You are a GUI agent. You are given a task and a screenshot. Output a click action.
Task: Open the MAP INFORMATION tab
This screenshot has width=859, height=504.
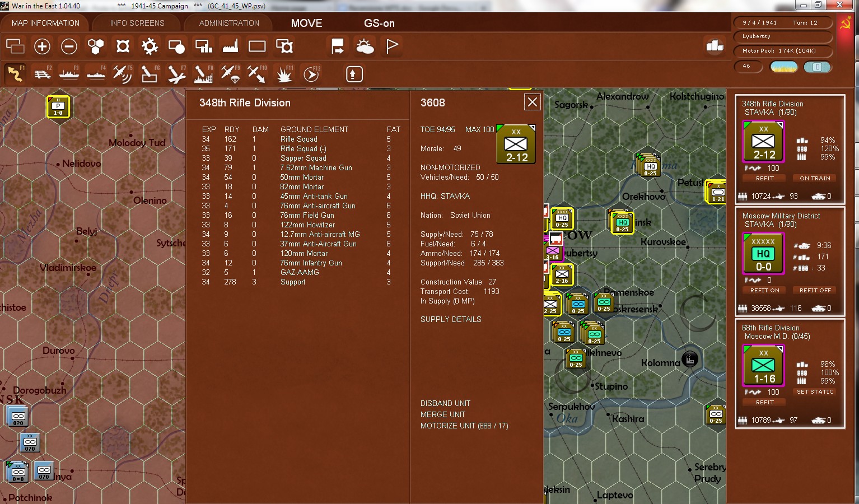tap(45, 23)
